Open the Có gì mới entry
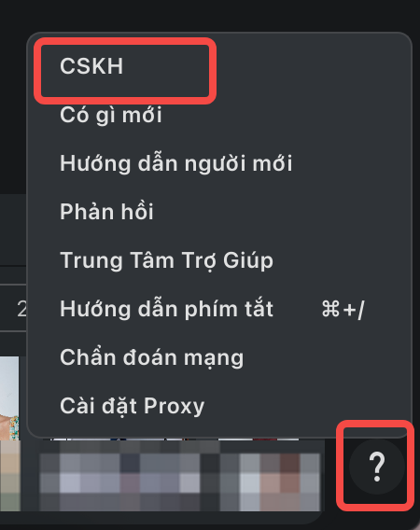The width and height of the screenshot is (420, 530). click(x=111, y=115)
